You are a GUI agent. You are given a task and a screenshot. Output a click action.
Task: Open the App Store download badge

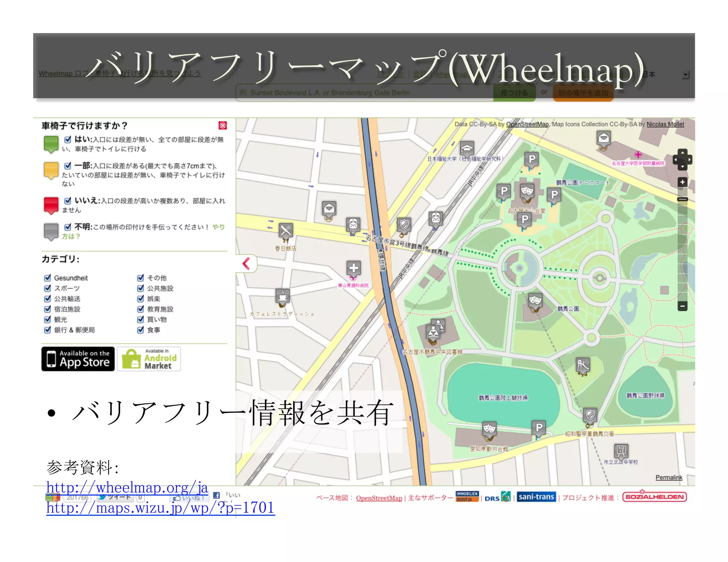(78, 359)
